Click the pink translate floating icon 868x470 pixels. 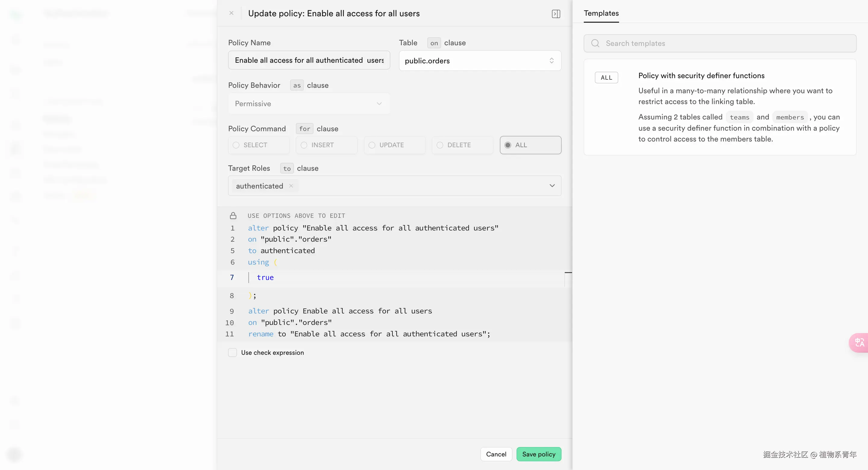tap(859, 343)
